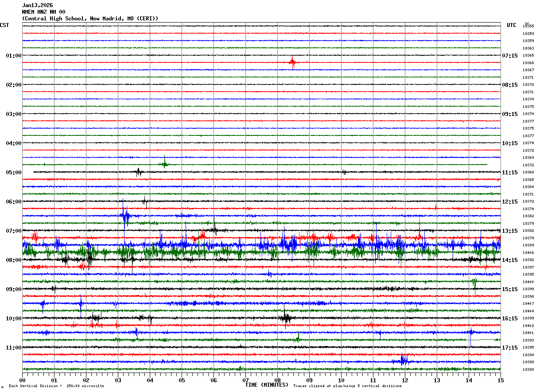Click the 08:15 UTC time label
536x392 pixels.
(509, 85)
